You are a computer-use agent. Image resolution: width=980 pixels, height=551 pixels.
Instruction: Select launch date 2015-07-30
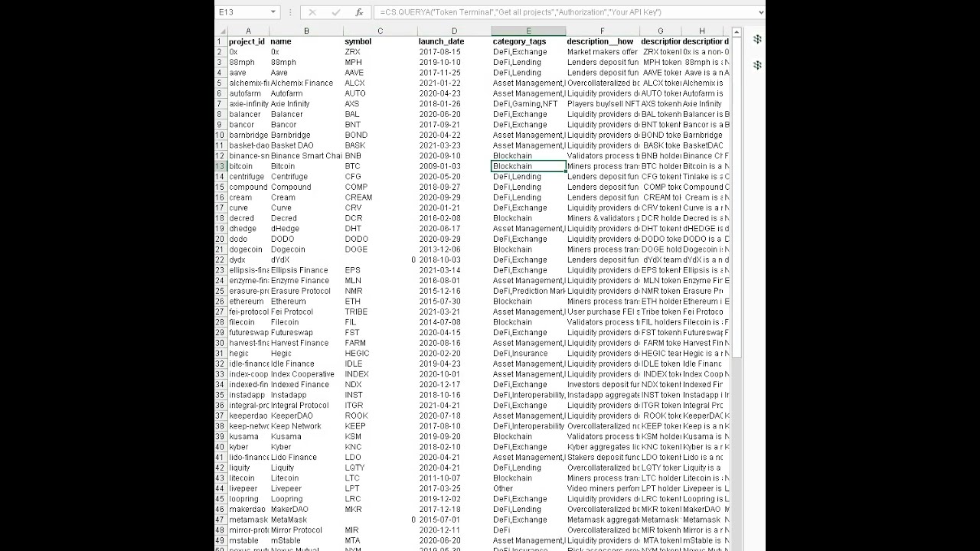click(454, 302)
